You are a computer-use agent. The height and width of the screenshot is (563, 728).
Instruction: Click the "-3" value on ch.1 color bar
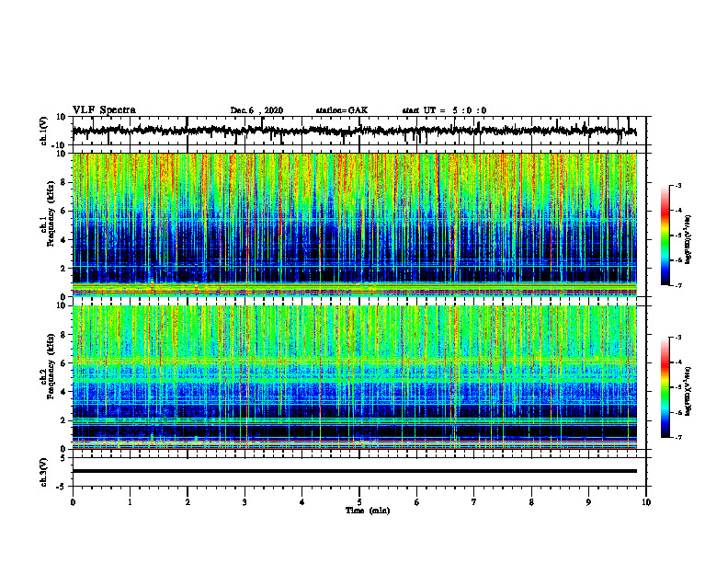tap(678, 185)
